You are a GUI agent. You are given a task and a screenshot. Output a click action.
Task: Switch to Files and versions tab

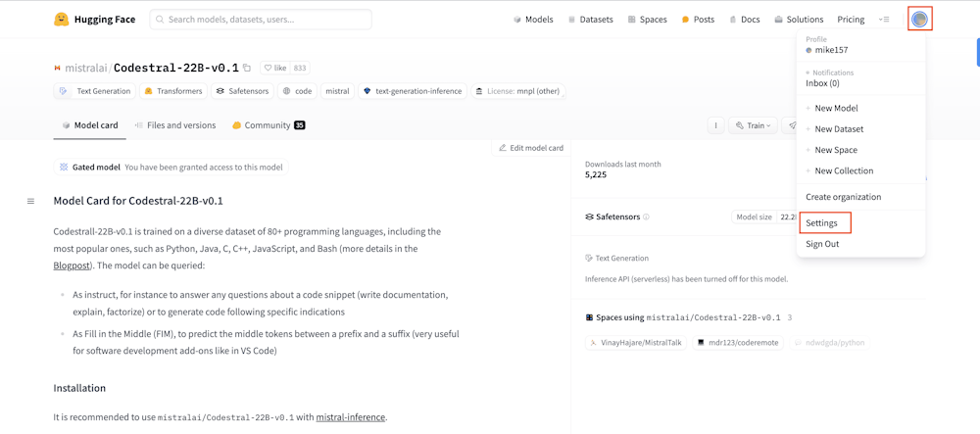pos(175,125)
